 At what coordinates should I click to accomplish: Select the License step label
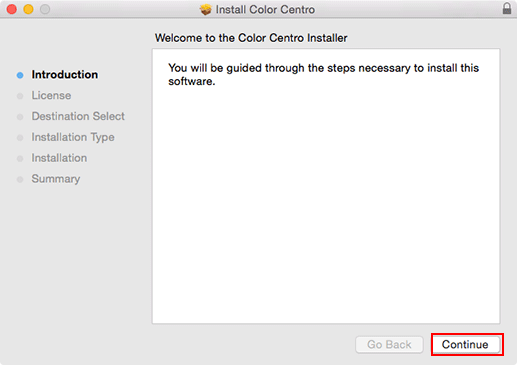coord(51,96)
